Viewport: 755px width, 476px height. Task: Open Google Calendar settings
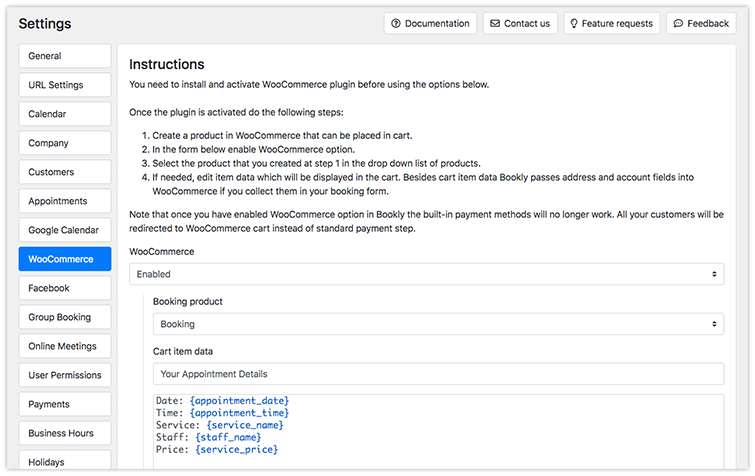point(65,230)
